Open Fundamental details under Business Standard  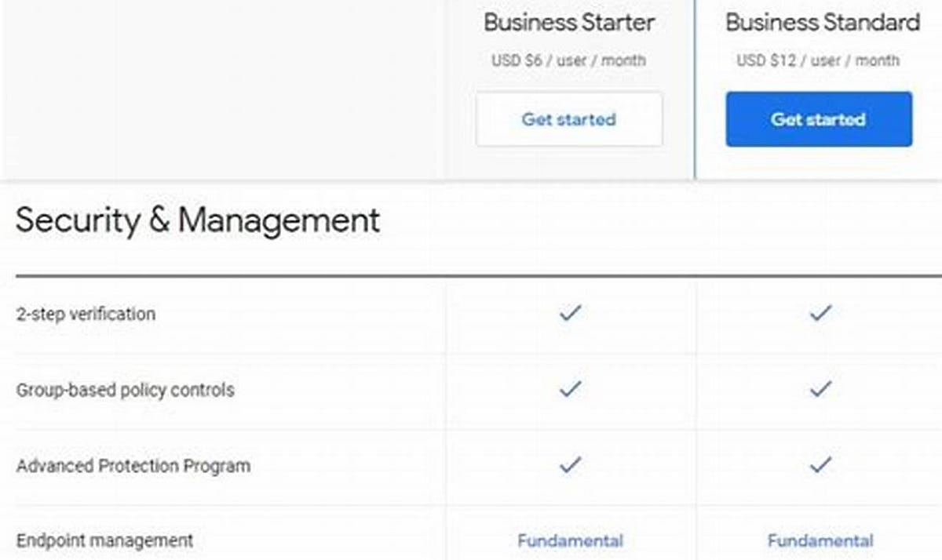click(x=820, y=540)
